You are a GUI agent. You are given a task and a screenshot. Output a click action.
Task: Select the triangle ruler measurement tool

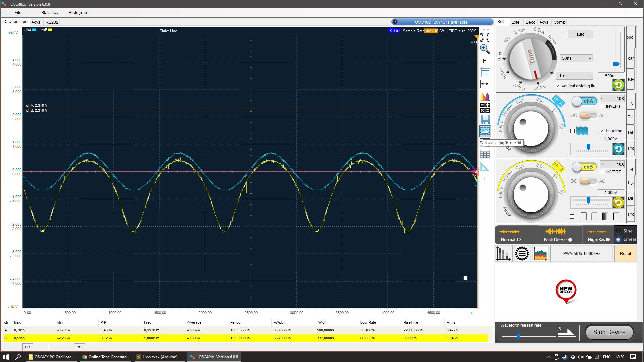pos(485,166)
